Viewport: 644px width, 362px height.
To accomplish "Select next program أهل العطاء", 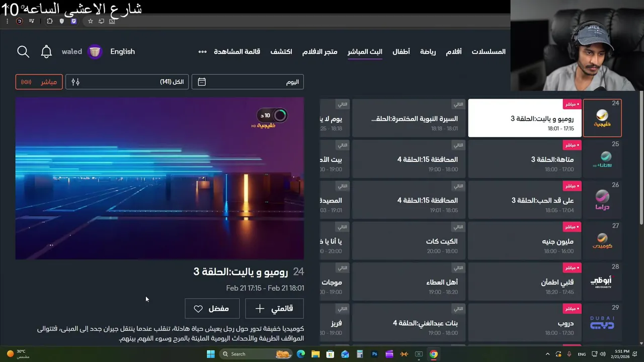I will point(409,282).
